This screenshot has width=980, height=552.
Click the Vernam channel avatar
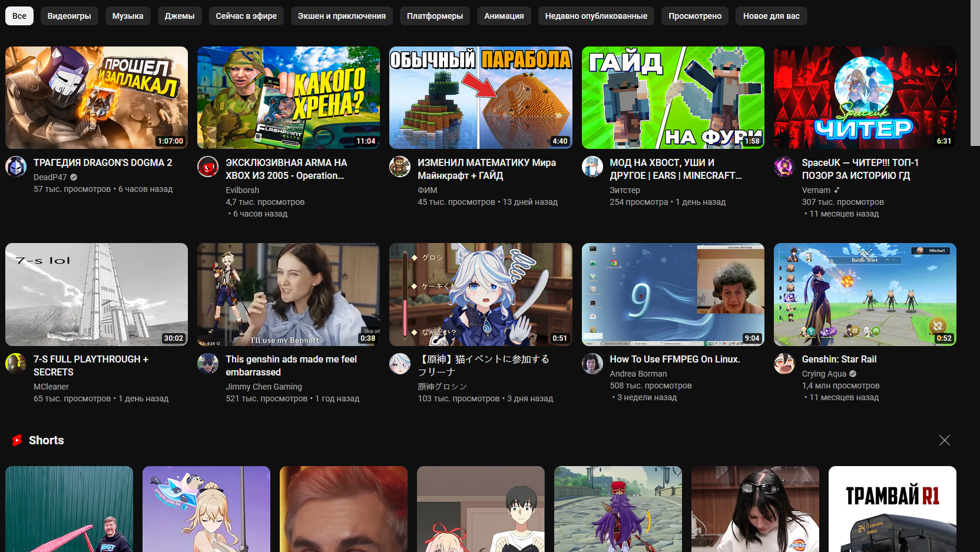click(784, 167)
